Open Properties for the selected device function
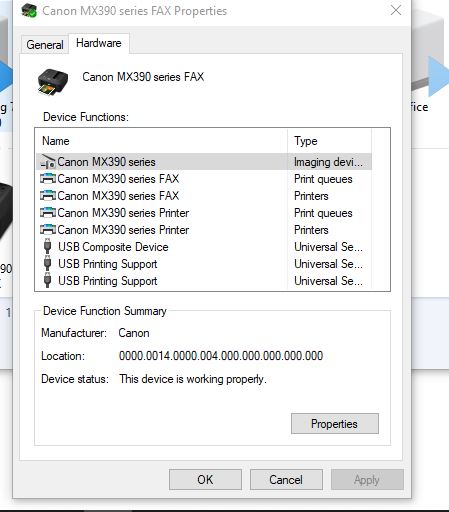 335,424
